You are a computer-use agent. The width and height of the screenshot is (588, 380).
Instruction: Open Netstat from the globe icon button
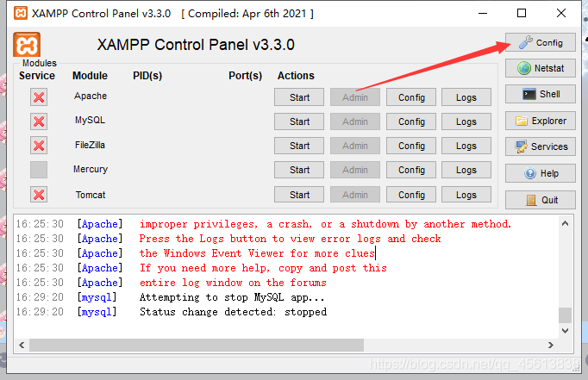(x=541, y=68)
